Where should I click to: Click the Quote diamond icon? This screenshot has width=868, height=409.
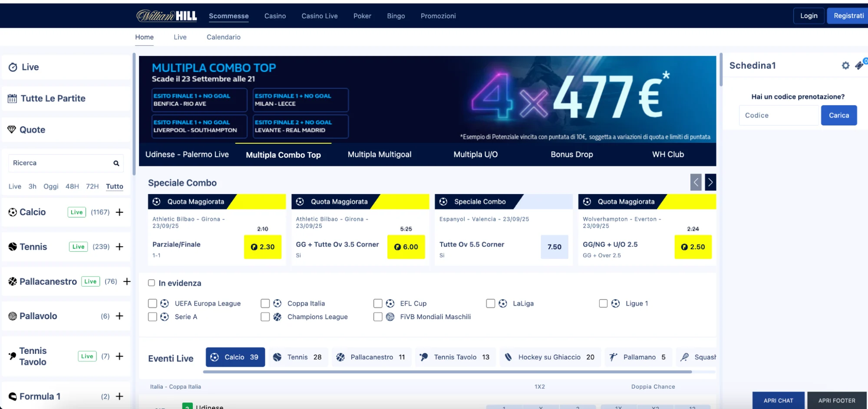coord(12,129)
